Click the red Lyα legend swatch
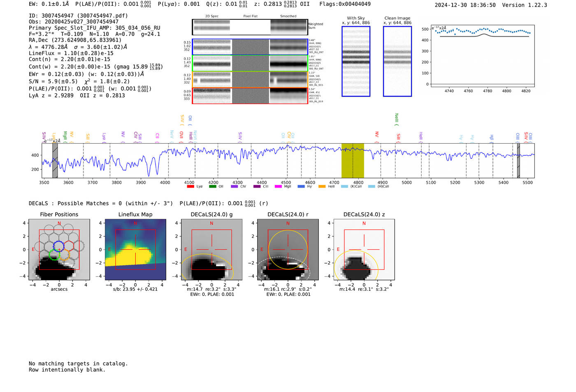 click(190, 186)
